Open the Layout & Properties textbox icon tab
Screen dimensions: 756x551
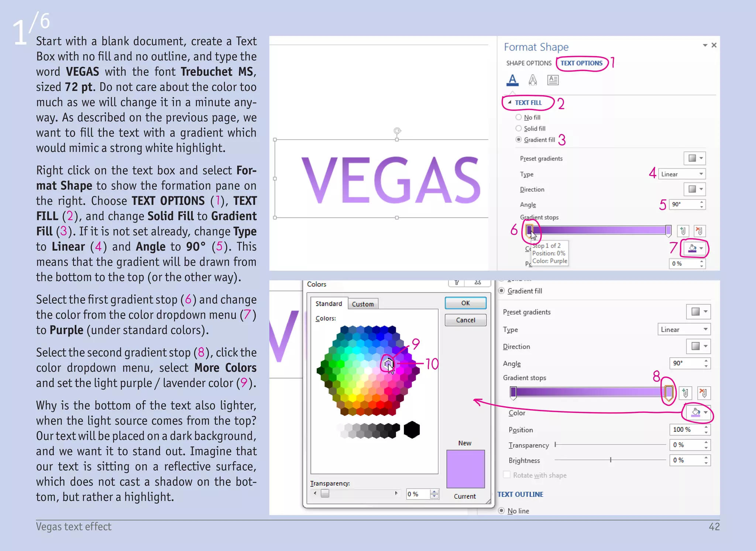[x=553, y=80]
